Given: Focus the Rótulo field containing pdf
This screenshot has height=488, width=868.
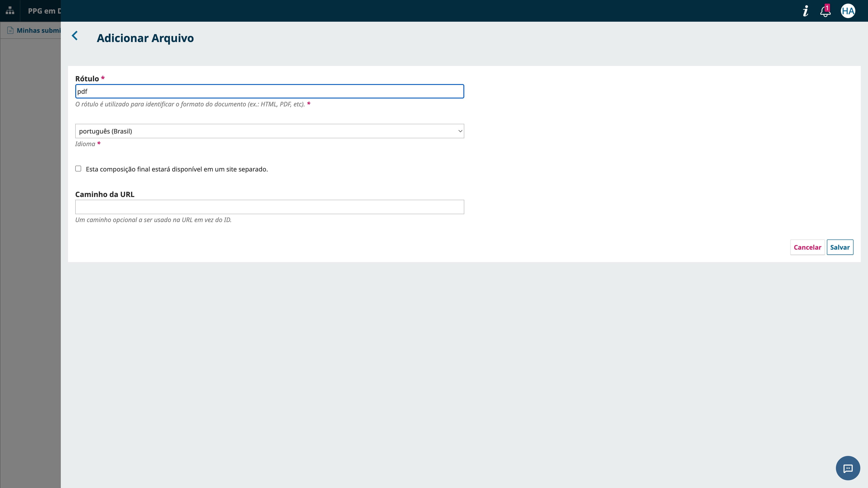Looking at the screenshot, I should 269,91.
